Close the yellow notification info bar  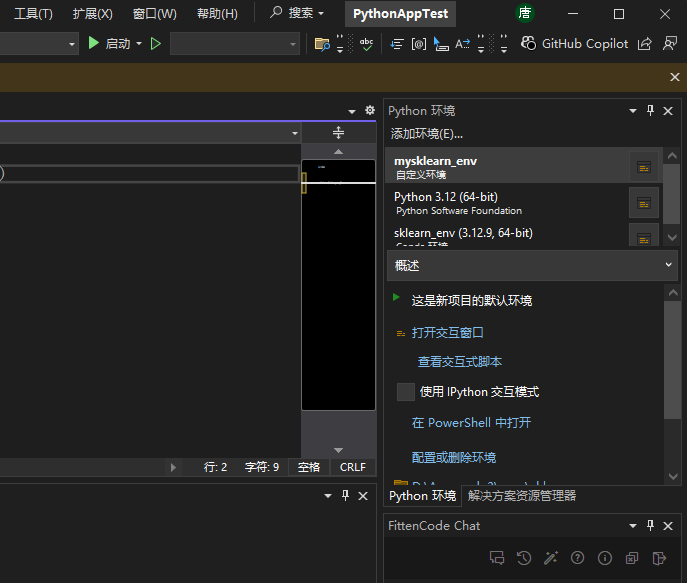point(675,77)
